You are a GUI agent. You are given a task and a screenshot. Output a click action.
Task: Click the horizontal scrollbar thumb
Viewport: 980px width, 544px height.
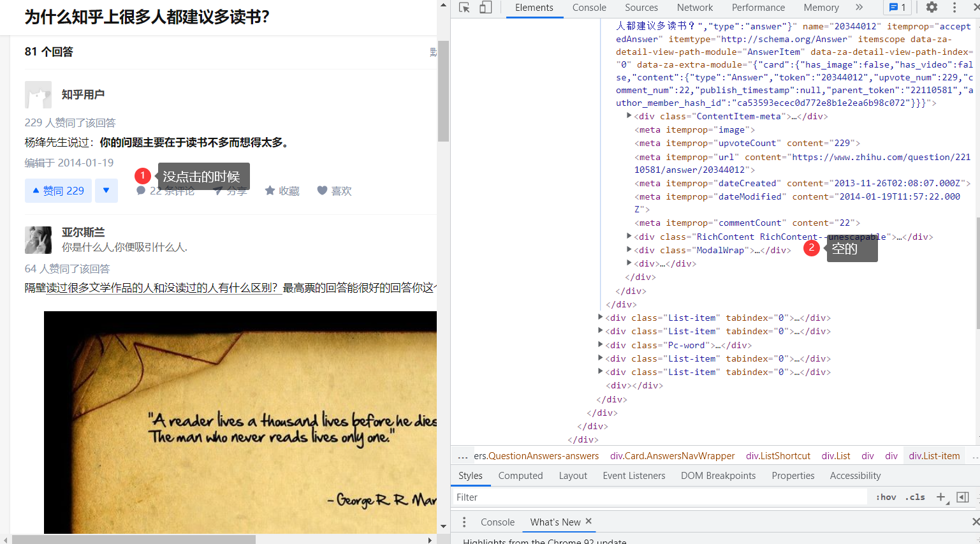pos(134,540)
